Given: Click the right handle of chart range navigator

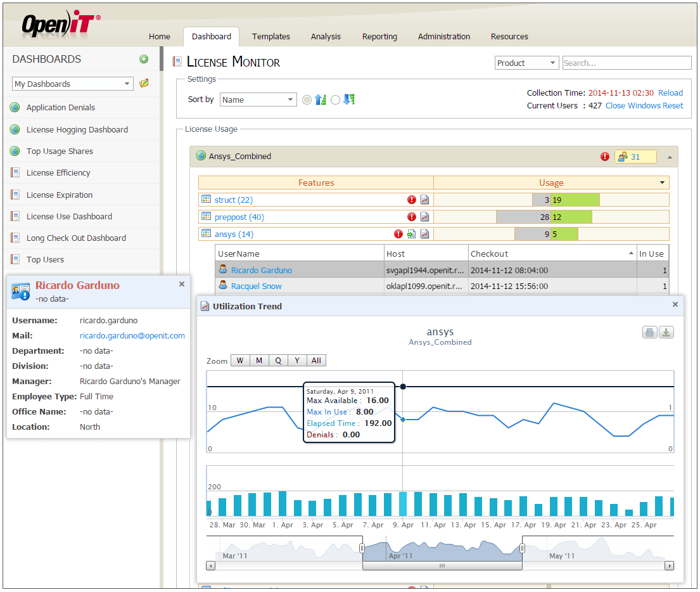Looking at the screenshot, I should coord(522,548).
